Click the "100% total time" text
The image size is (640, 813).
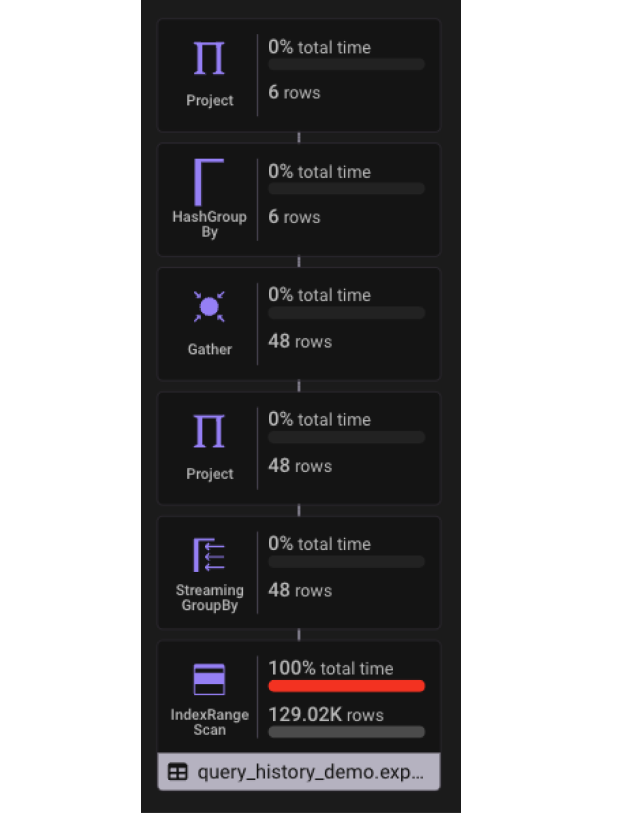point(330,668)
